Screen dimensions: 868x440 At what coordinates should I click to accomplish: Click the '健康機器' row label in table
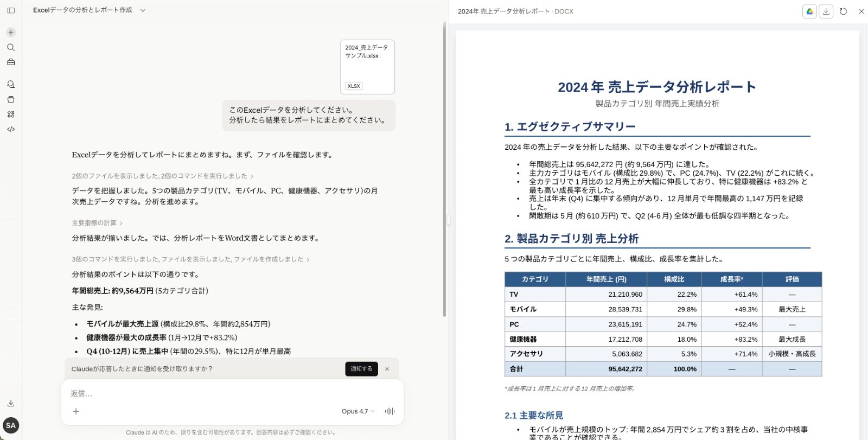point(523,339)
